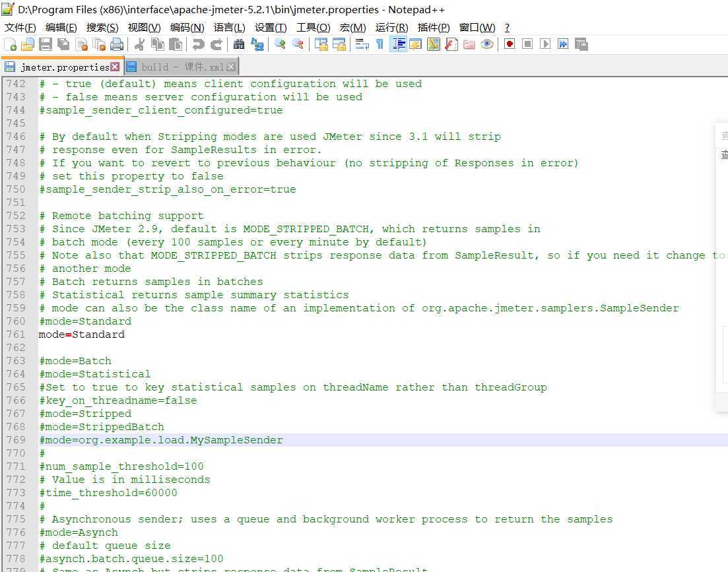Create a new file with the New icon
This screenshot has height=572, width=728.
coord(10,45)
